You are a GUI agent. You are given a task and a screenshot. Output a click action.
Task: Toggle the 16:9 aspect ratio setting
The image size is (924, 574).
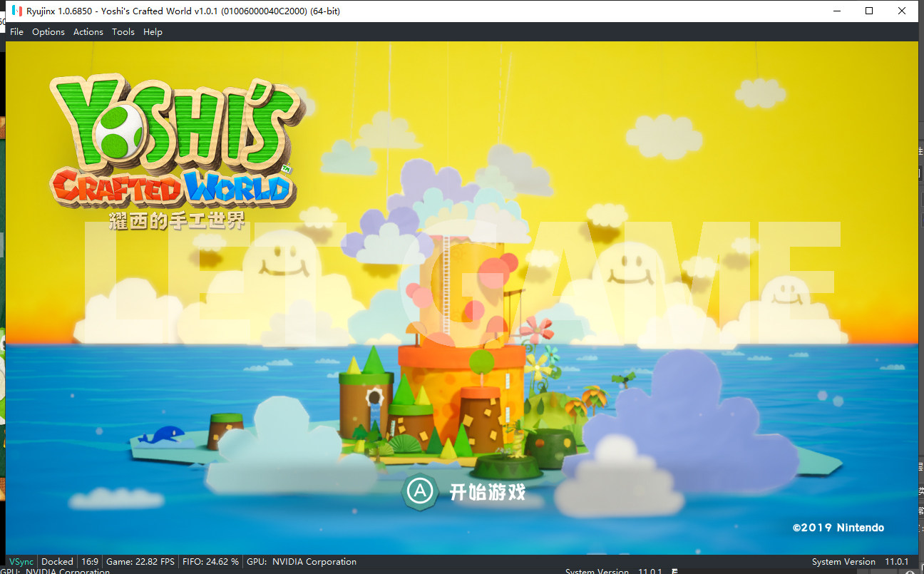click(90, 562)
